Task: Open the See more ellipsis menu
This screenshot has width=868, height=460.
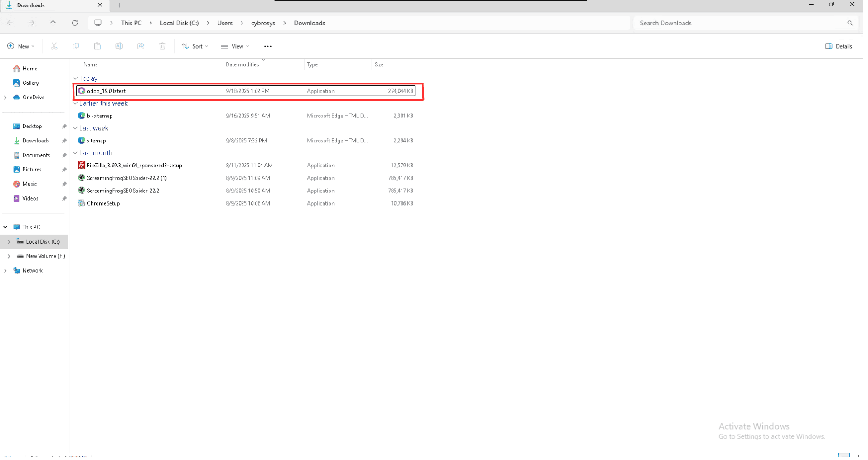Action: point(269,46)
